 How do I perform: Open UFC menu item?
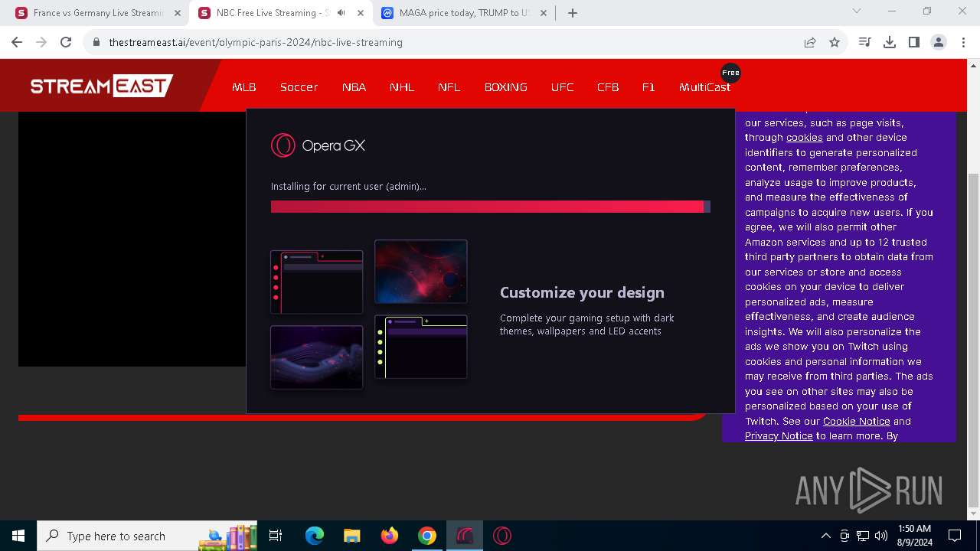[562, 87]
